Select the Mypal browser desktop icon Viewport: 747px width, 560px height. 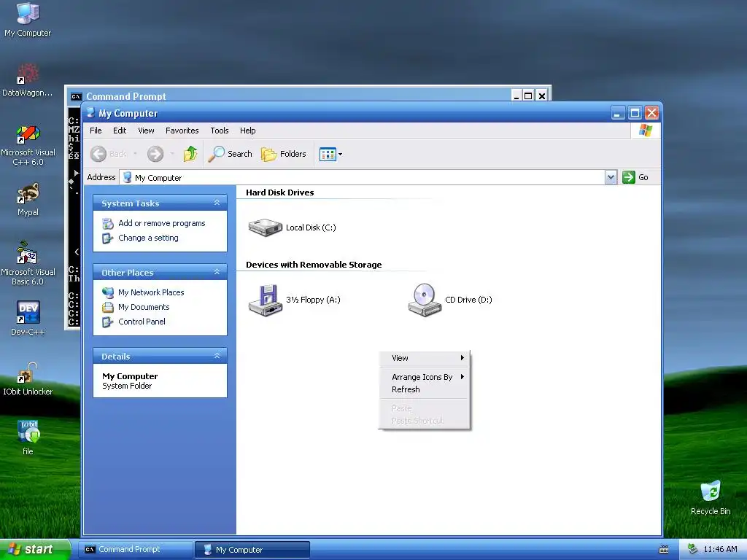click(28, 200)
